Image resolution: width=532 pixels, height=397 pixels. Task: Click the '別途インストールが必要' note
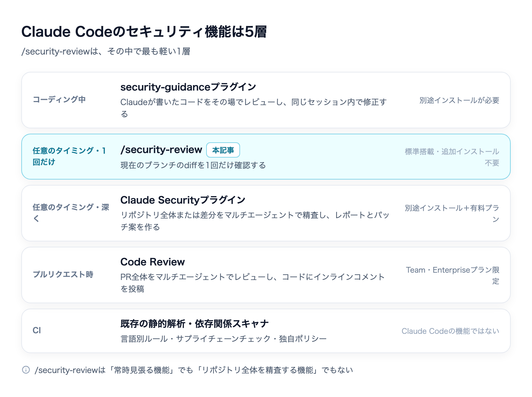(x=459, y=100)
